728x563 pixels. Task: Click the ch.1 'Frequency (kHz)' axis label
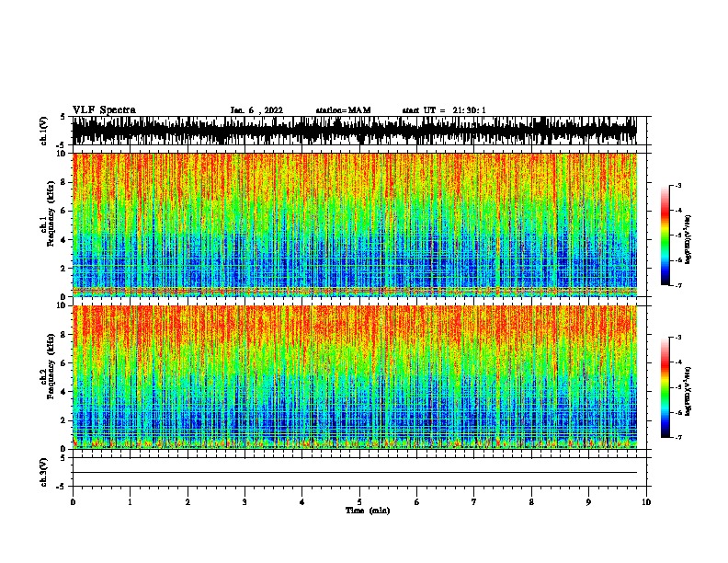coord(51,213)
